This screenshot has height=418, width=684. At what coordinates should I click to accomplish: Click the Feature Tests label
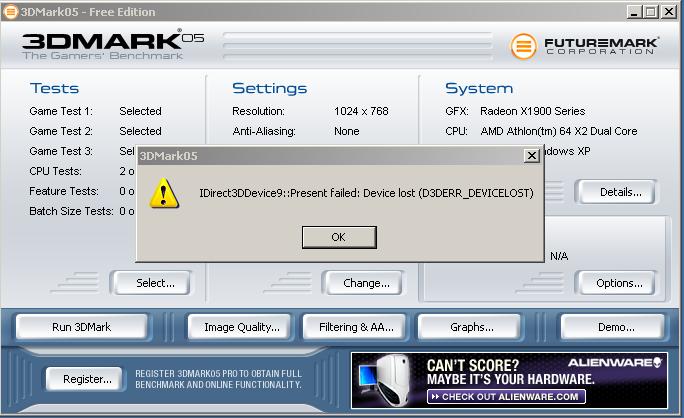pos(64,191)
